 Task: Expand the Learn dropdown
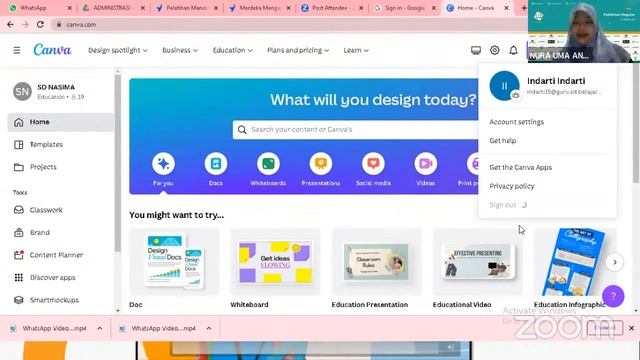click(x=356, y=50)
